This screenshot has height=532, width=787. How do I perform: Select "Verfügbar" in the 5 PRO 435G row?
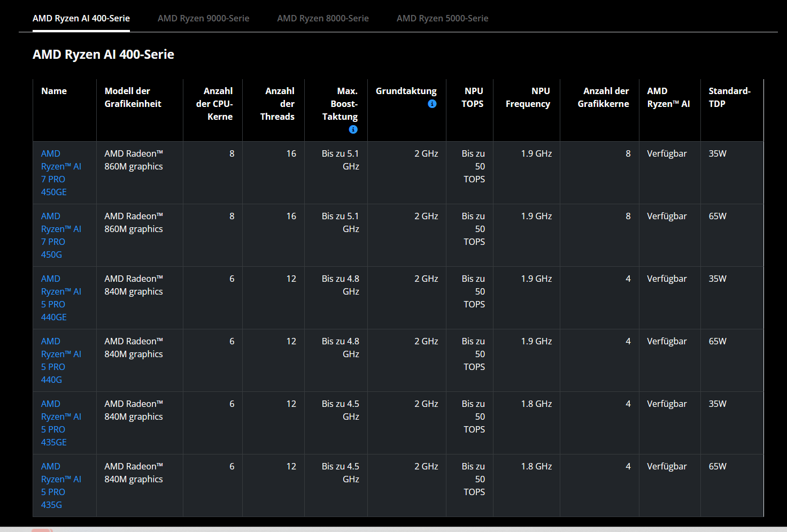point(667,466)
